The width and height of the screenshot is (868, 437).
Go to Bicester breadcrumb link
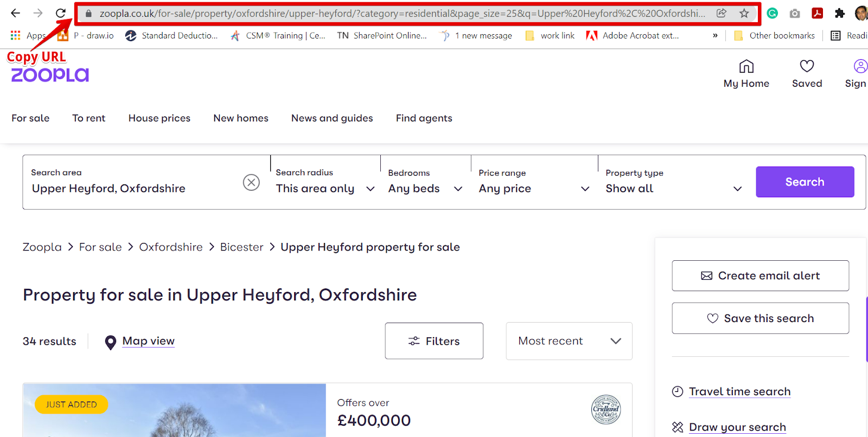[x=241, y=247]
